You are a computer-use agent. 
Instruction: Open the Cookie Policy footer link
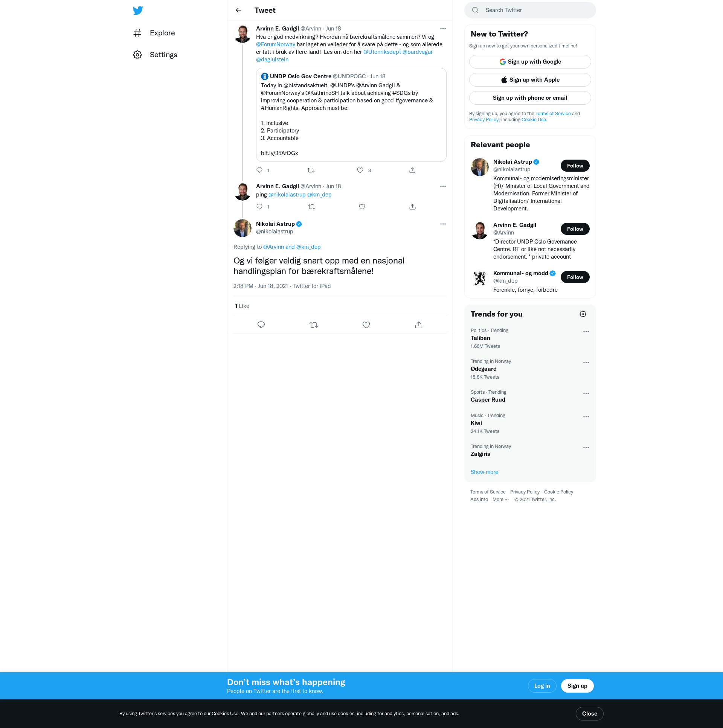(x=558, y=492)
